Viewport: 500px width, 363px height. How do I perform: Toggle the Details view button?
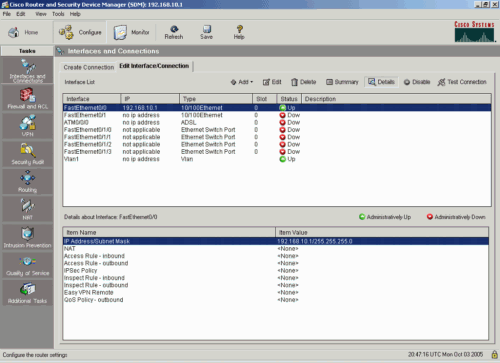tap(381, 82)
